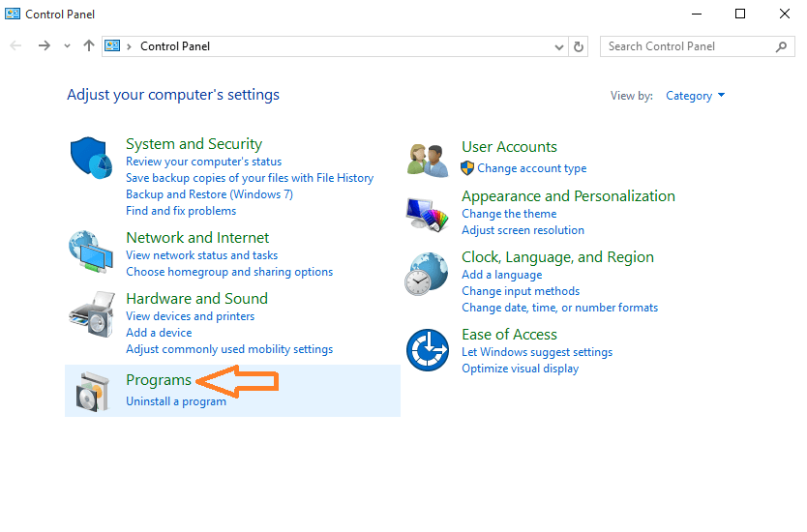The width and height of the screenshot is (807, 532).
Task: Go up one level with up arrow
Action: pyautogui.click(x=89, y=45)
